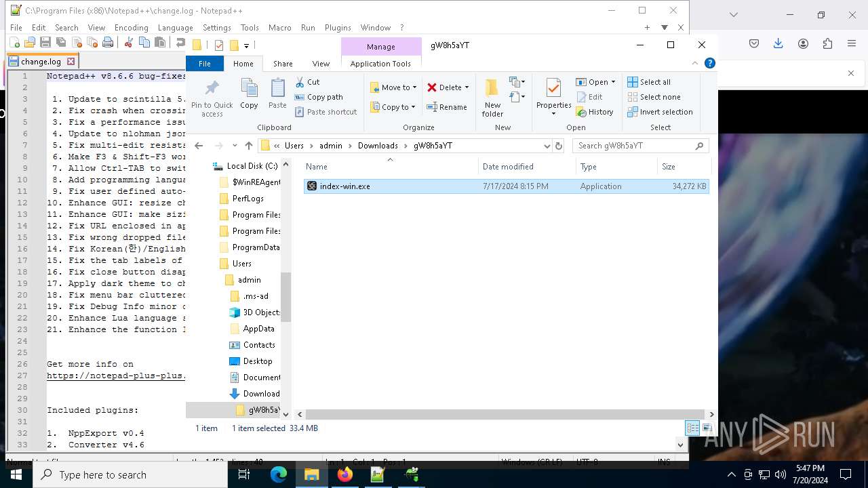The image size is (868, 488).
Task: Click New folder in Explorer ribbon
Action: click(x=492, y=98)
